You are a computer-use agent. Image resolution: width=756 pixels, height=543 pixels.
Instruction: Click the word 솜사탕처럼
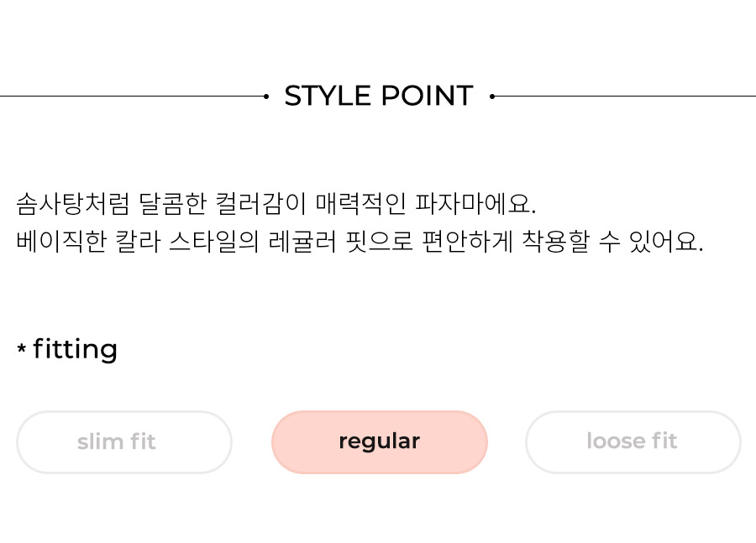pos(73,203)
